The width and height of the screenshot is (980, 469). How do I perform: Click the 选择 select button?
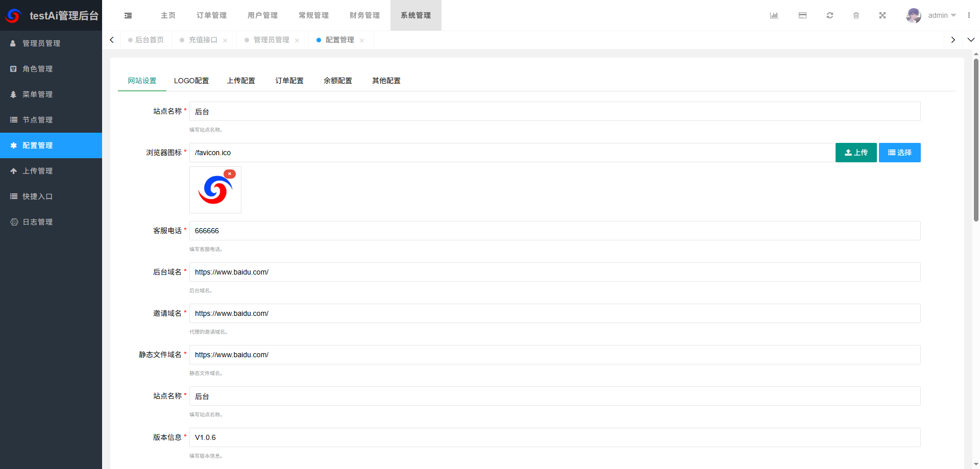tap(899, 152)
